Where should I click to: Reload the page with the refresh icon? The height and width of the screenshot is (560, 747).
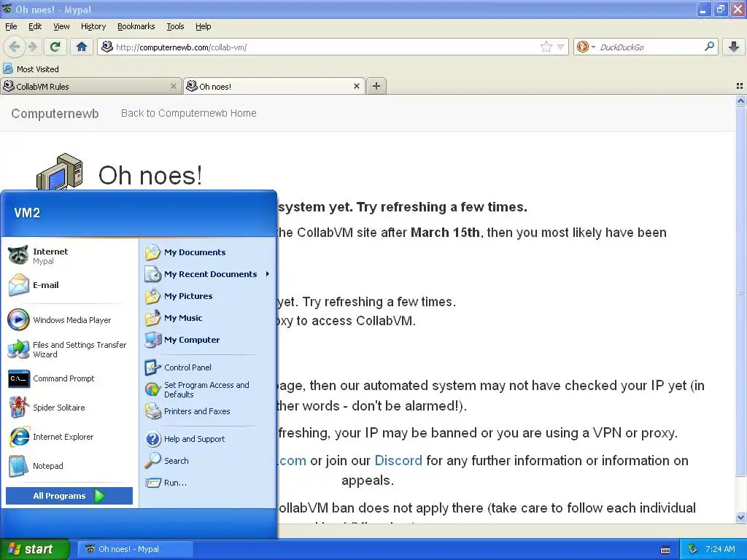[55, 47]
